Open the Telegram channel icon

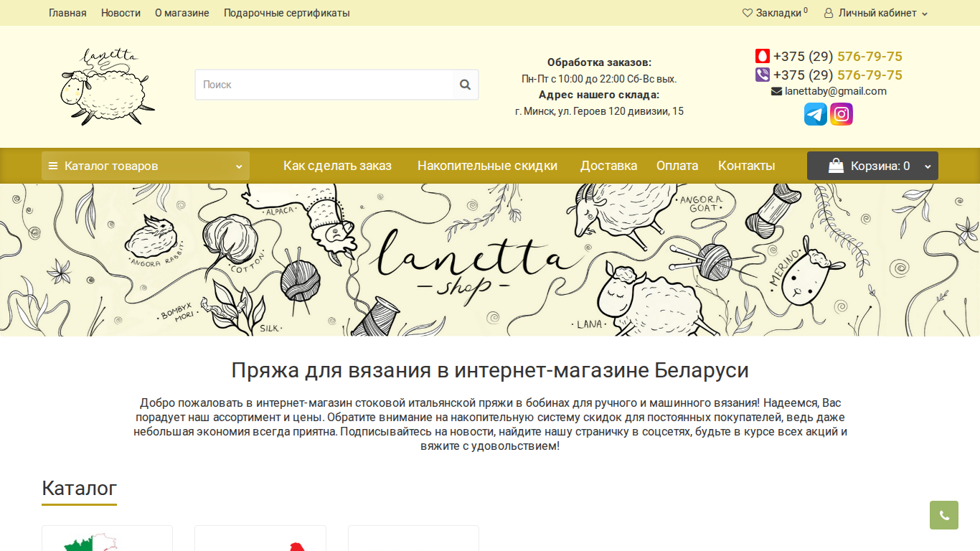pyautogui.click(x=816, y=114)
